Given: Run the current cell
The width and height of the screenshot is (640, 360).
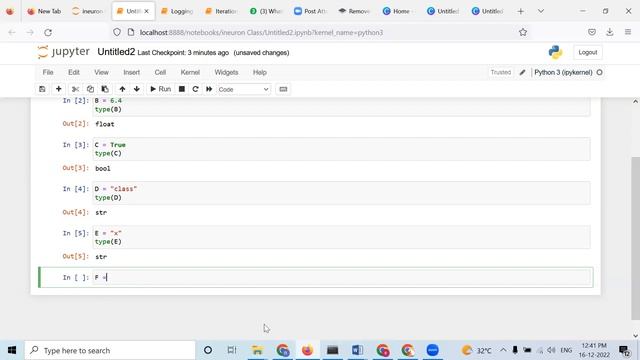Looking at the screenshot, I should point(160,89).
